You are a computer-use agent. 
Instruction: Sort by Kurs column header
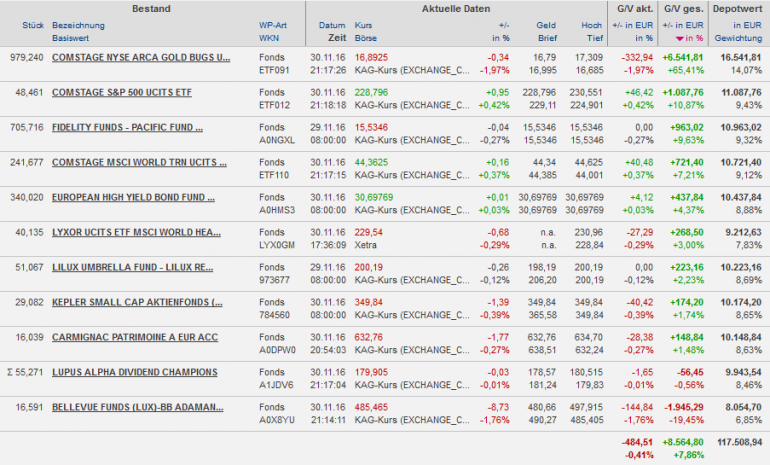click(363, 25)
